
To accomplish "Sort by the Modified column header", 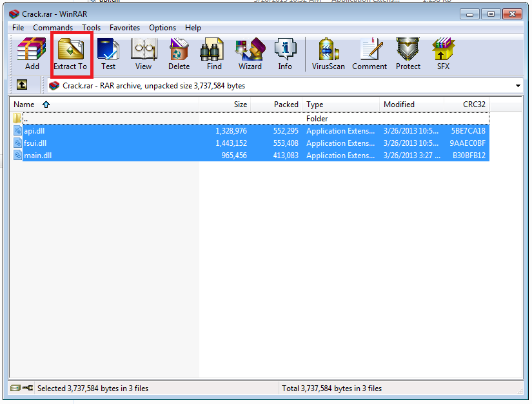I will (x=412, y=104).
